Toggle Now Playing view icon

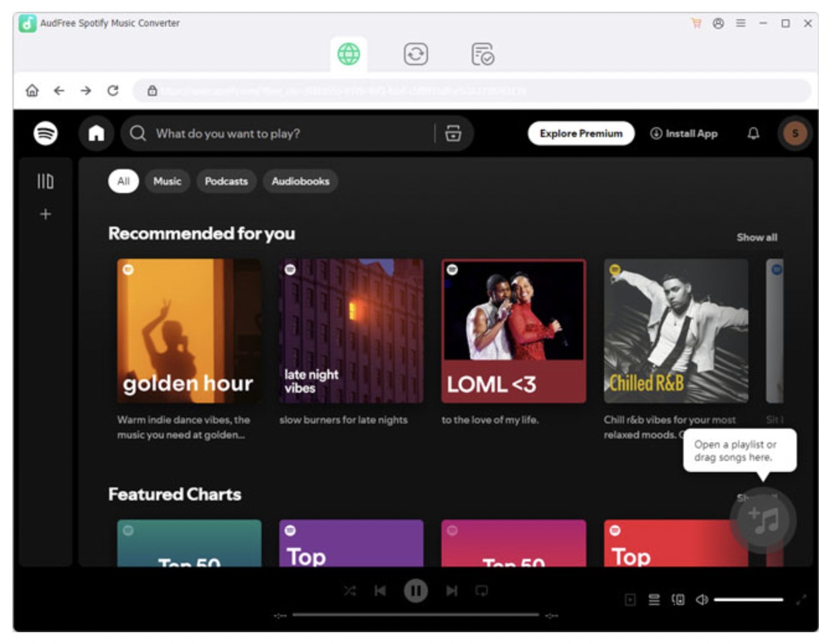pyautogui.click(x=630, y=600)
